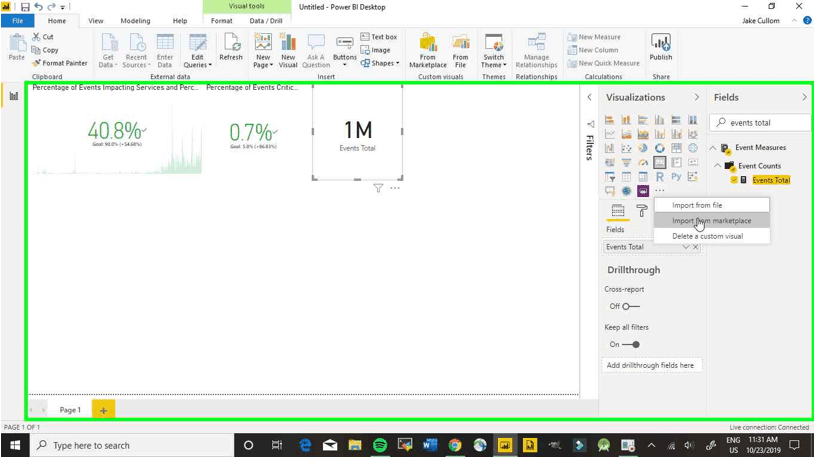Focus the Fields search box
816x458 pixels.
[x=760, y=123]
